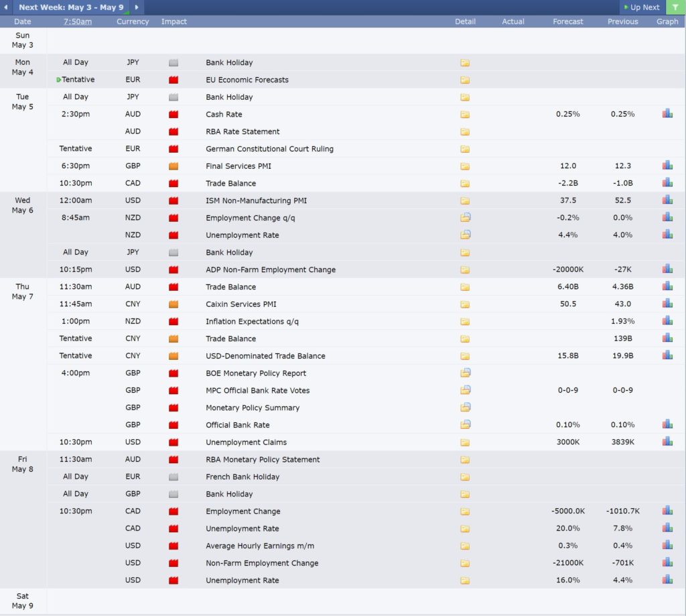Select event German Constitutional Court Ruling
Screen dimensions: 686x616
coord(269,149)
